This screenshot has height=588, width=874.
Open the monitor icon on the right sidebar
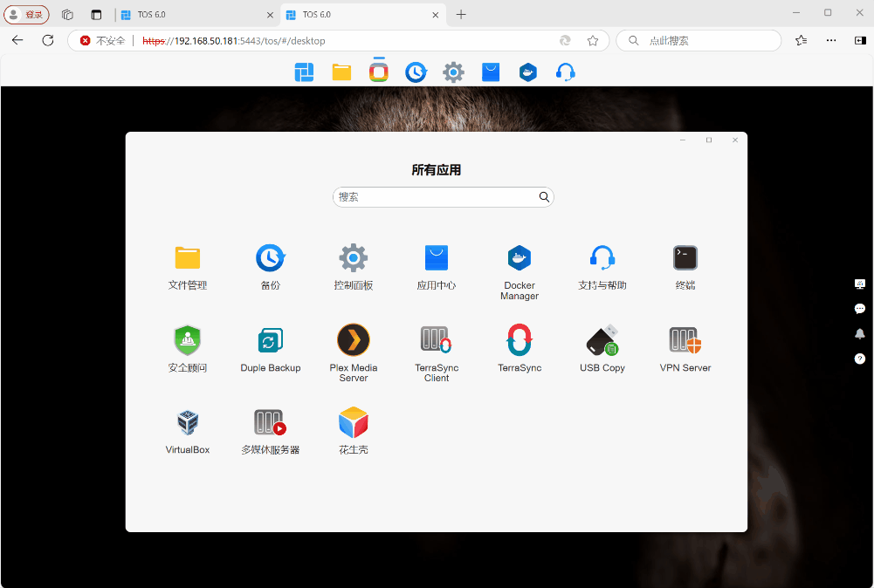[860, 284]
